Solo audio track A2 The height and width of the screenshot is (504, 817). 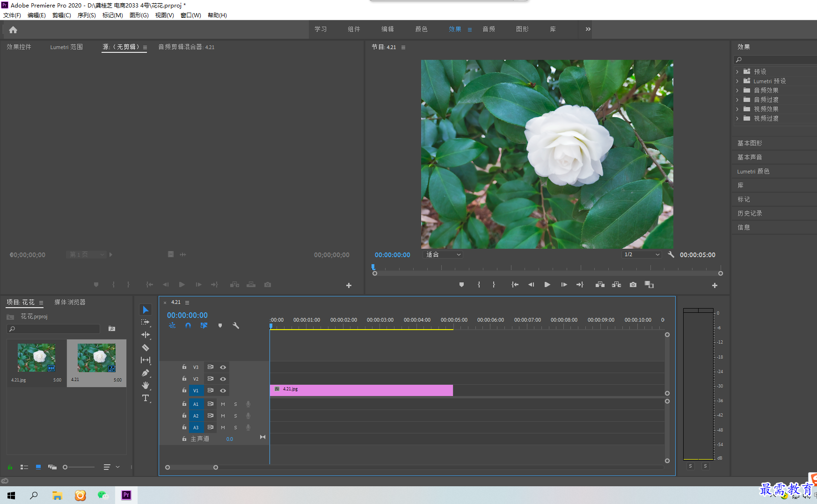235,416
